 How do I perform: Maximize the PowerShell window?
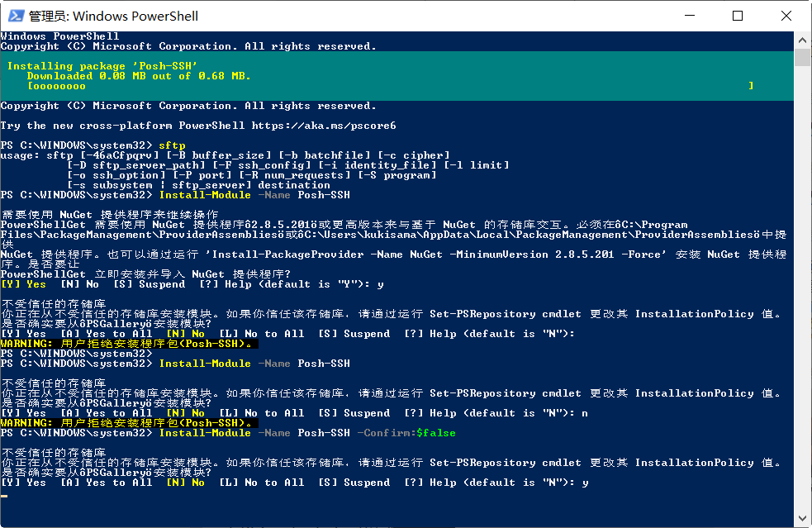738,16
